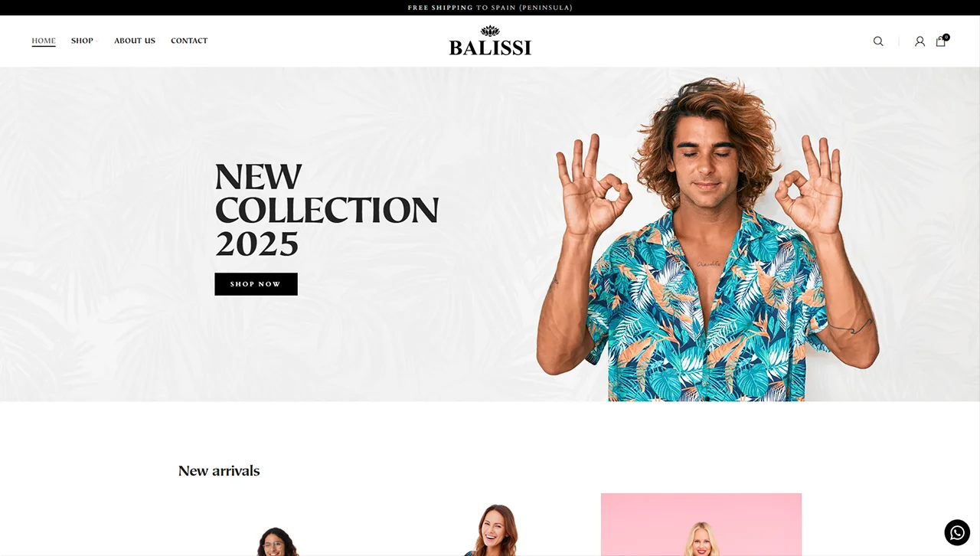The image size is (980, 556).
Task: Click the New arrivals heading
Action: point(219,471)
